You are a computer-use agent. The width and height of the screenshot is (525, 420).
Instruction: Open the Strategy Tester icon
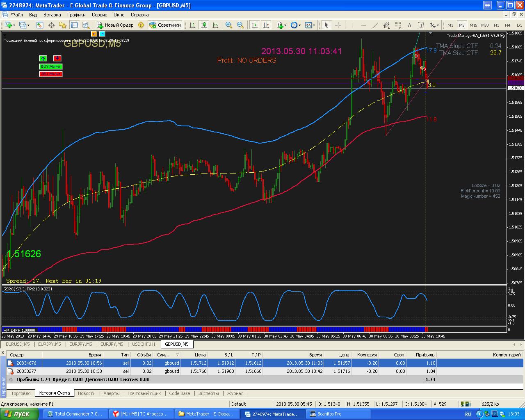(86, 25)
